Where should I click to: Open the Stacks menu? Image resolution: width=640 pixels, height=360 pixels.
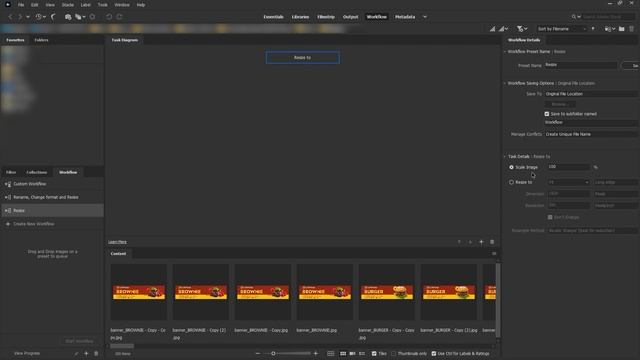click(68, 5)
